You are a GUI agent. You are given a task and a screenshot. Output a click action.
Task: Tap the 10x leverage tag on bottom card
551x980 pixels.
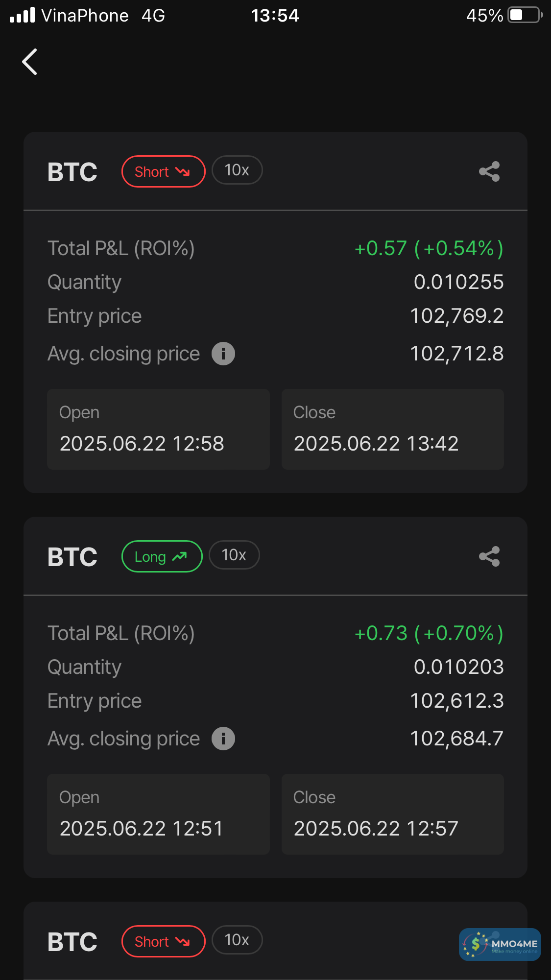(237, 940)
